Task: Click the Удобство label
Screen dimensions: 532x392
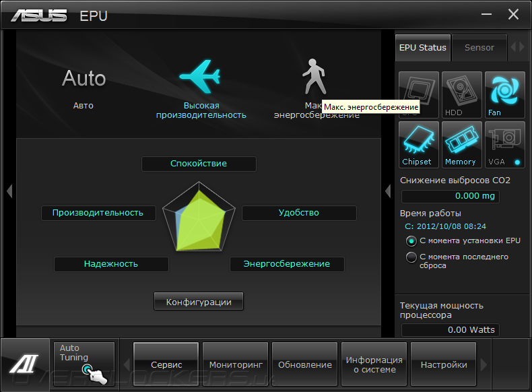Action: pos(299,213)
